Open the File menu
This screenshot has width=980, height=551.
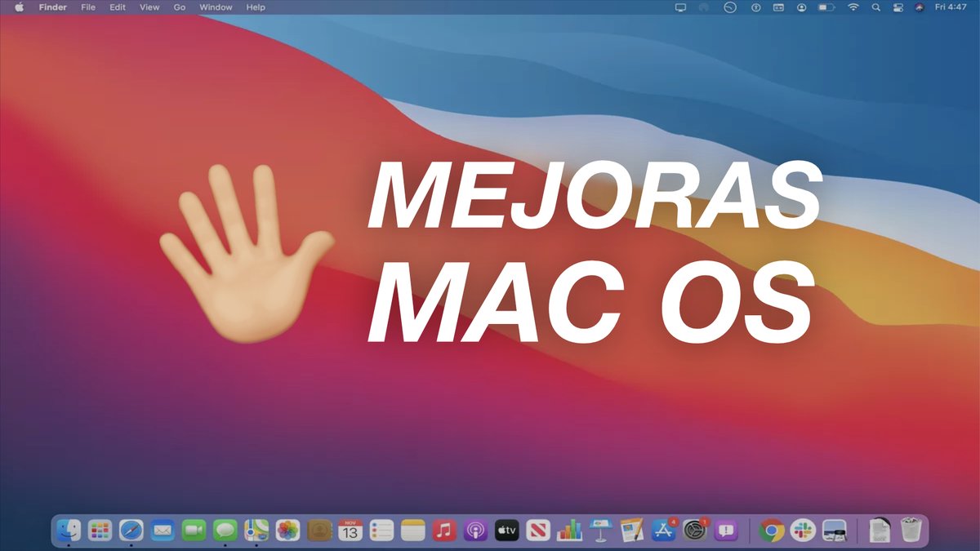coord(88,7)
